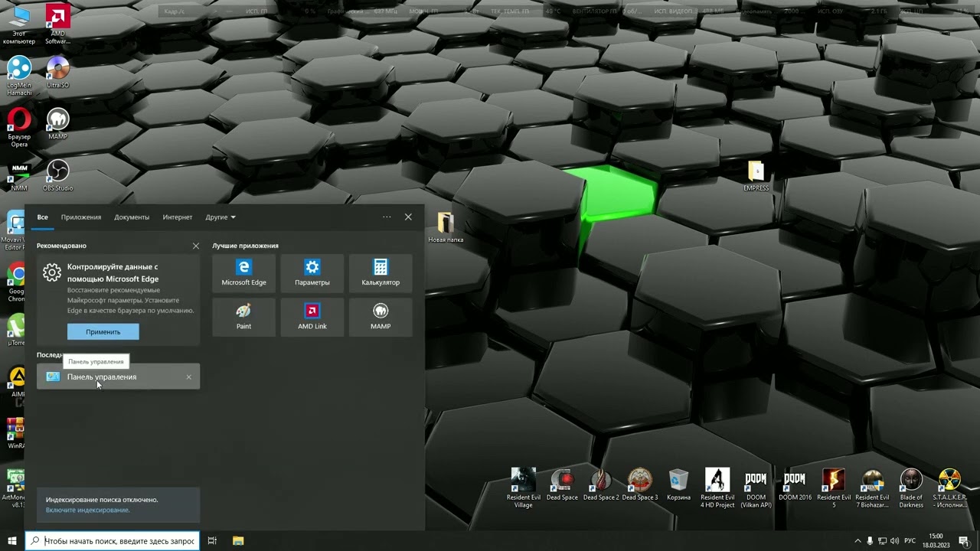Click the Включите индексирование link
The width and height of the screenshot is (980, 551).
[87, 510]
